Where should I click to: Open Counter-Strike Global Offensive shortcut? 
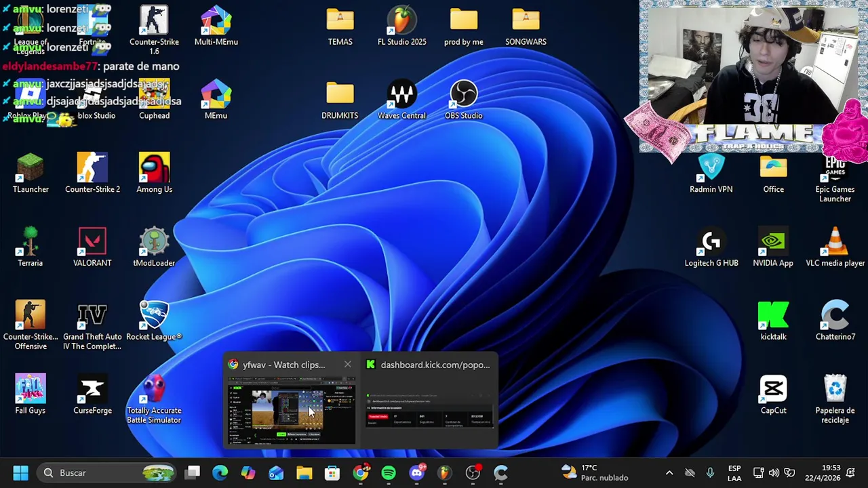[x=31, y=325]
